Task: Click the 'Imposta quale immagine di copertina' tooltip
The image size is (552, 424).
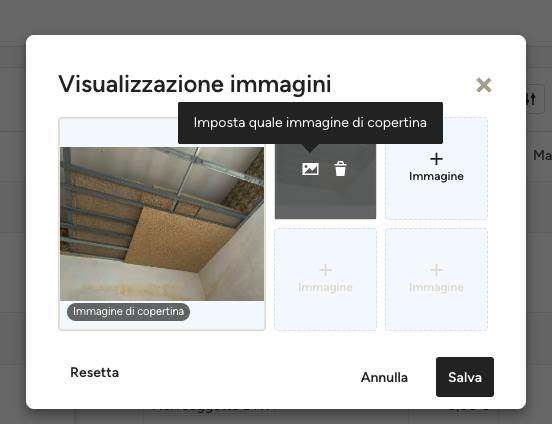Action: pyautogui.click(x=310, y=123)
